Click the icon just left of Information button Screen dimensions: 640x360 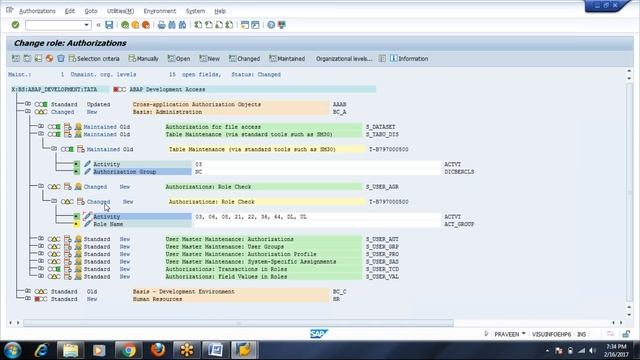pyautogui.click(x=382, y=58)
